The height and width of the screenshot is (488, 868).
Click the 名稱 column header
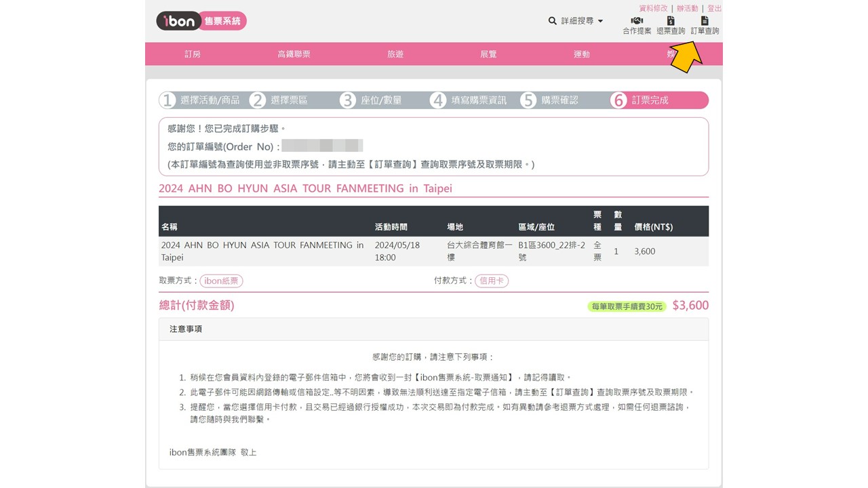coord(170,227)
